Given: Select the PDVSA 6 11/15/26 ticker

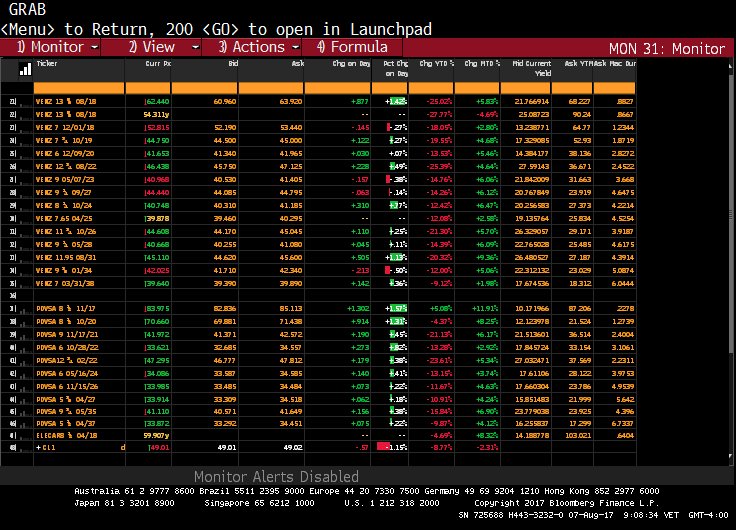Looking at the screenshot, I should [x=67, y=387].
